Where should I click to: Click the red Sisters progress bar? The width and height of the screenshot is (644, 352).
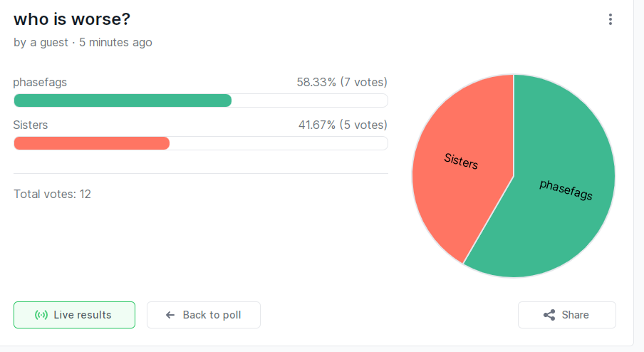point(92,143)
